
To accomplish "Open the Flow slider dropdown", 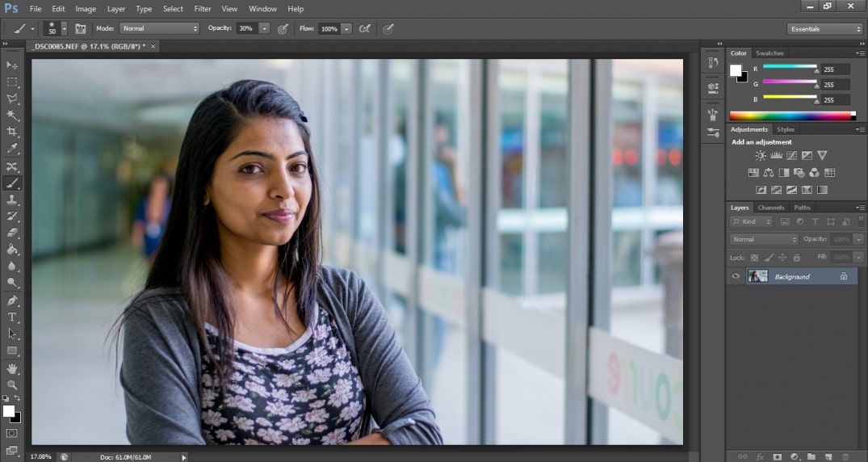I will click(x=346, y=29).
